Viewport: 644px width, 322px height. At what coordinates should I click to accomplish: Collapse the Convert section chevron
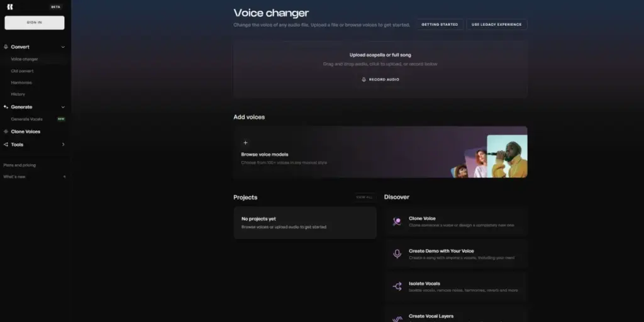tap(63, 47)
